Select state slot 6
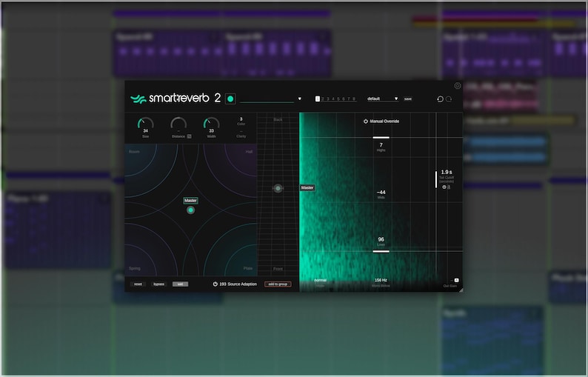 pyautogui.click(x=344, y=99)
